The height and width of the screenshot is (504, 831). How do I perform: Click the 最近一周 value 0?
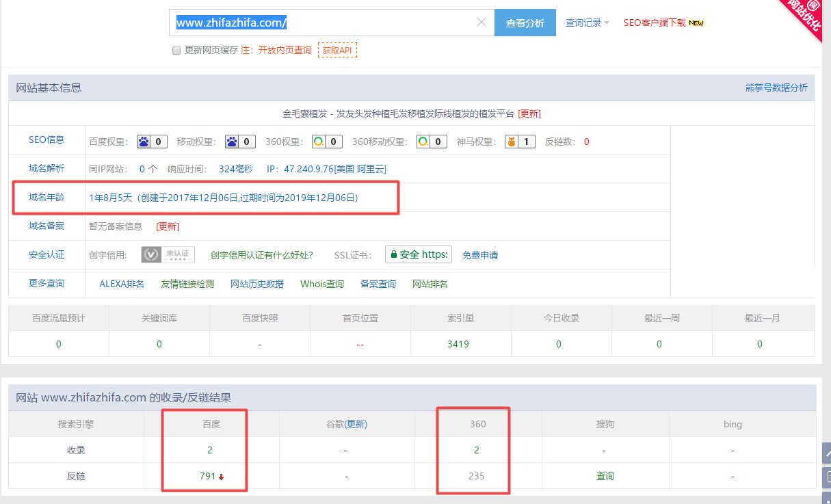(659, 344)
